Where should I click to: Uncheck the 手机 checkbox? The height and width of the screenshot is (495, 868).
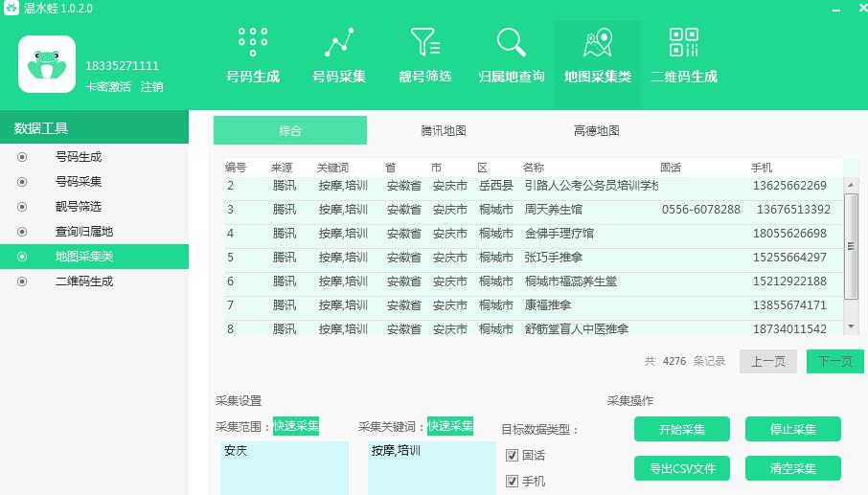pyautogui.click(x=512, y=482)
